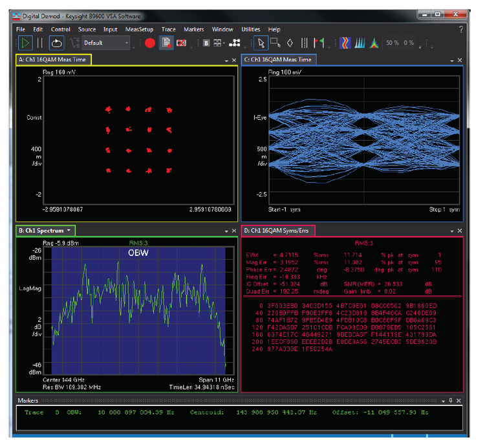Open the Markers menu
The width and height of the screenshot is (485, 448).
click(x=193, y=30)
